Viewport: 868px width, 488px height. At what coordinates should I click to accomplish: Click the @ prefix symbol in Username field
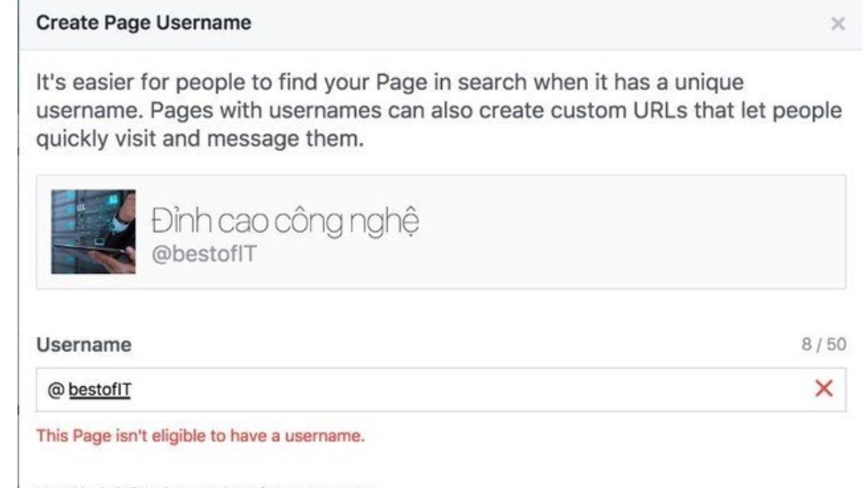[x=55, y=390]
